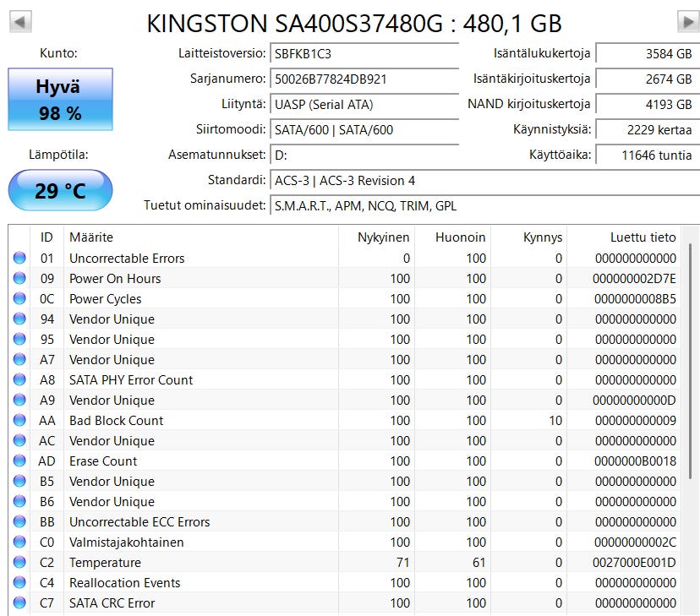The height and width of the screenshot is (616, 700).
Task: Click status dot of SATA PHY Error Count
Action: click(x=19, y=379)
